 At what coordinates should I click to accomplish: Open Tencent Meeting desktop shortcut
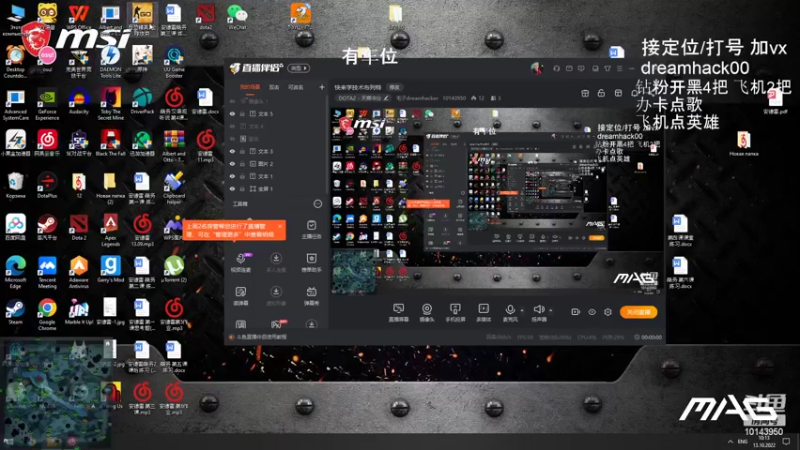coord(47,273)
